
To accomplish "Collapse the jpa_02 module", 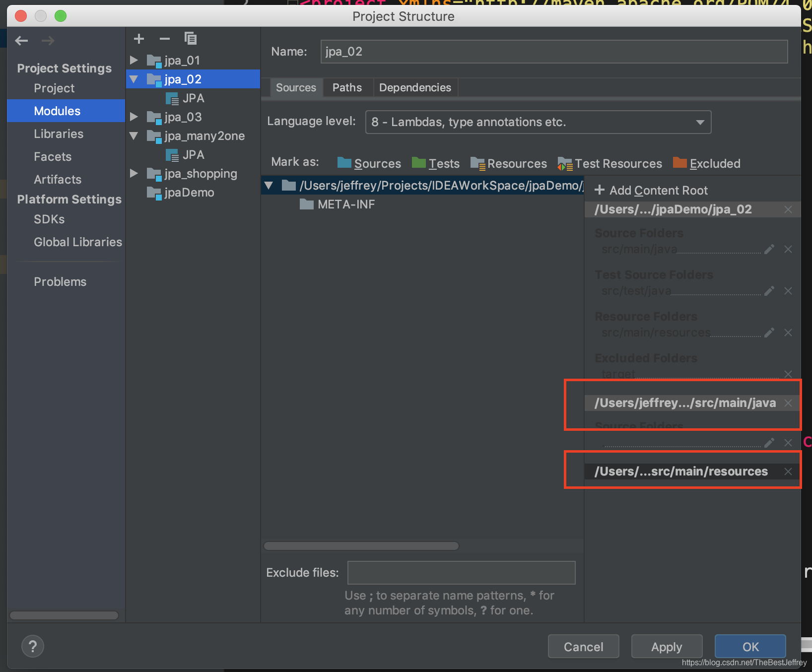I will pos(134,79).
